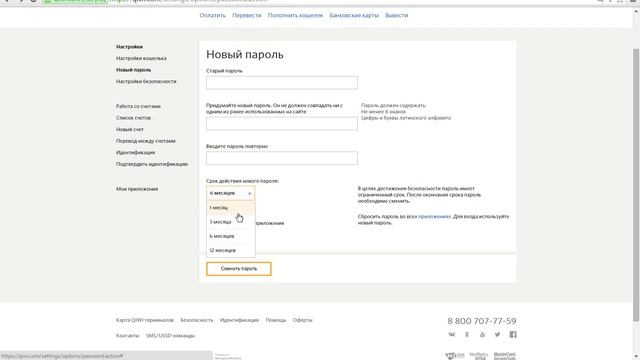Focus the 'Старый пароль' input field

(282, 83)
